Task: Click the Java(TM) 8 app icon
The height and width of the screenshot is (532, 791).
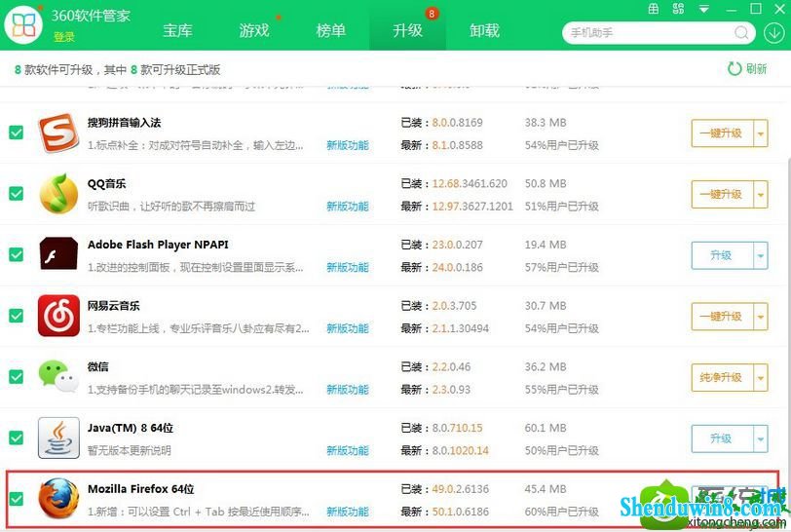Action: click(x=58, y=437)
